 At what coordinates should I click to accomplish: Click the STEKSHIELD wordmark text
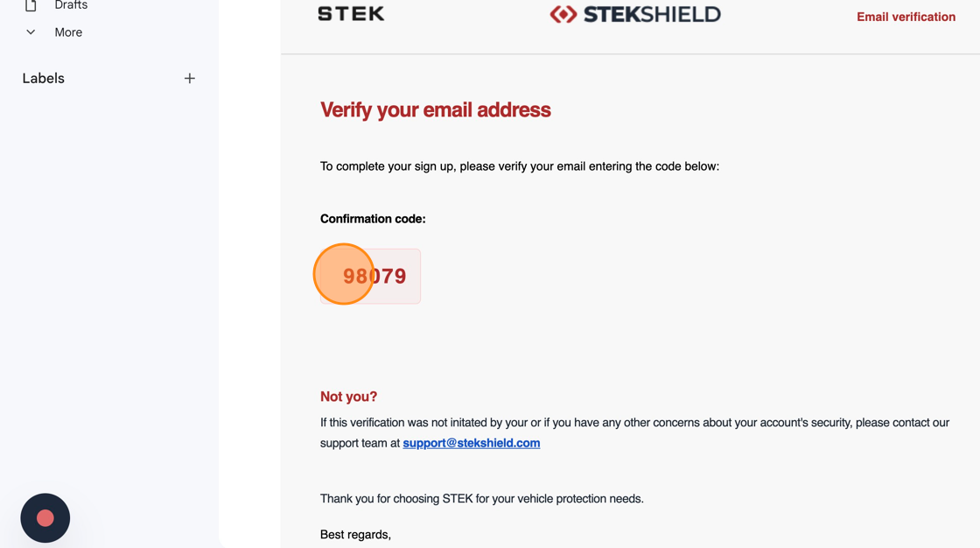651,14
